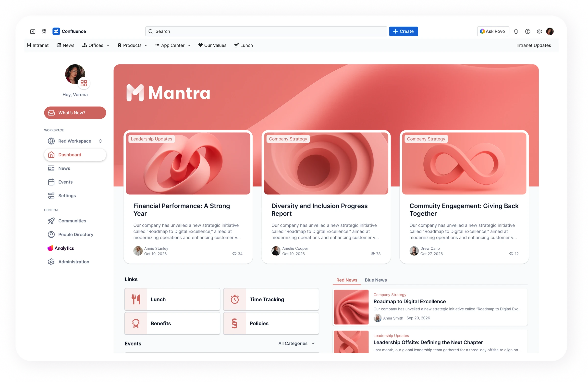The image size is (588, 382).
Task: Open the Time Tracking link tile
Action: [271, 299]
